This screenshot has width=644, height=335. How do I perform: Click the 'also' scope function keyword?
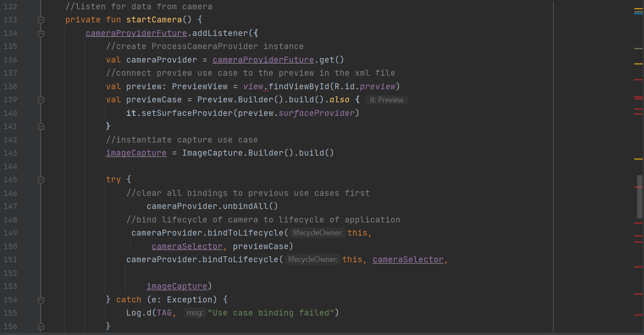click(x=340, y=100)
